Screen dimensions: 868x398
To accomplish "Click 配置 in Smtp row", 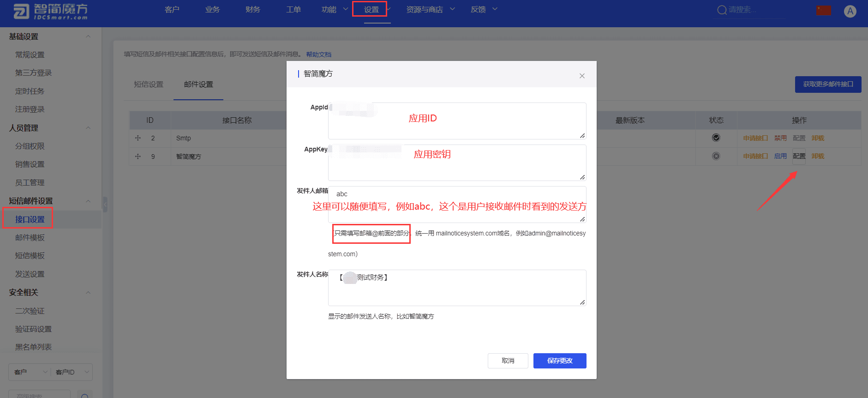I will pyautogui.click(x=799, y=138).
